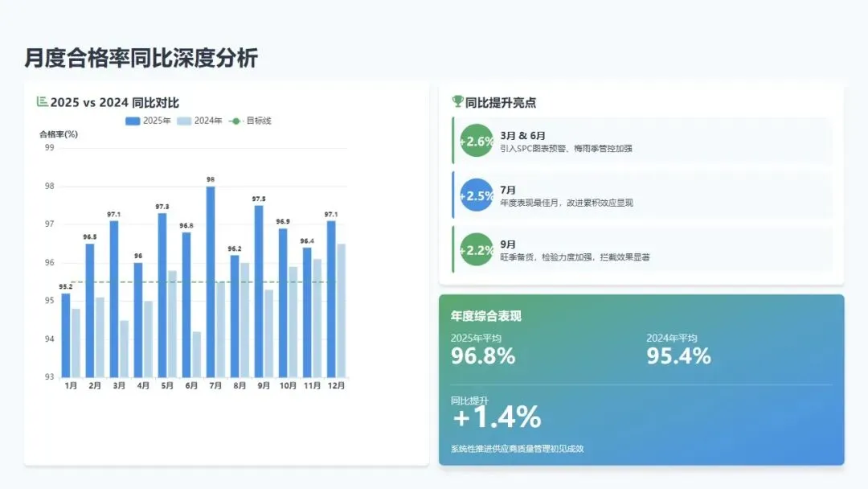Click the 93 y-axis tick label

tap(50, 376)
